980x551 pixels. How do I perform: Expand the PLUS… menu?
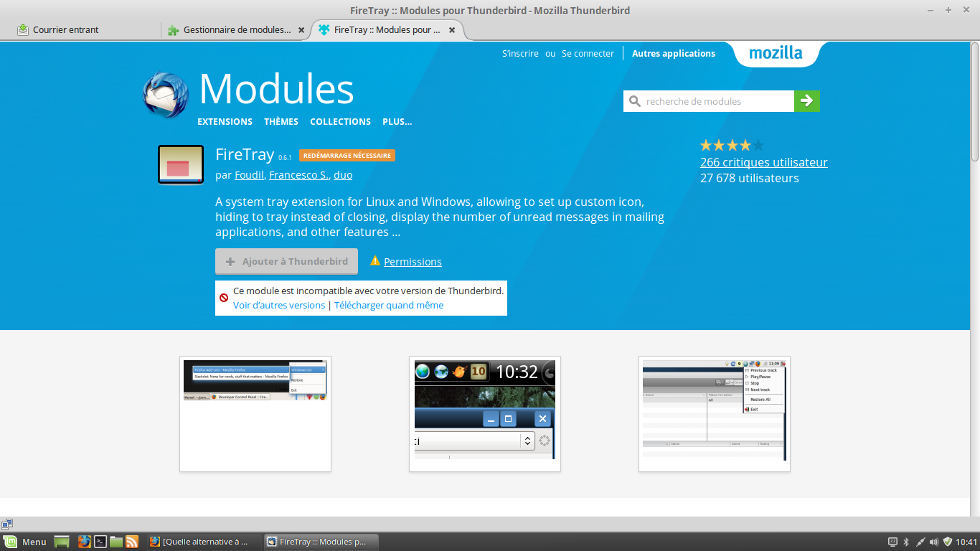point(397,122)
